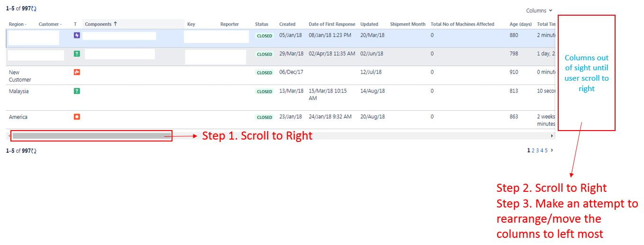Click created date 06/Dec/17

(291, 72)
